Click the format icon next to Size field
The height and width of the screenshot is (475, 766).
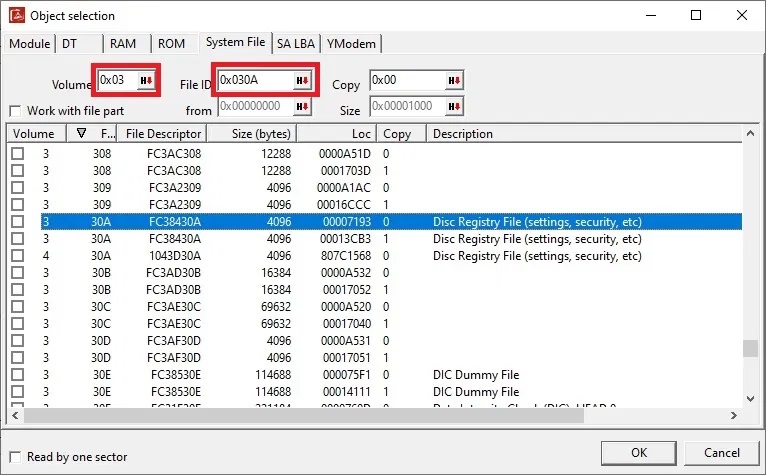coord(453,106)
